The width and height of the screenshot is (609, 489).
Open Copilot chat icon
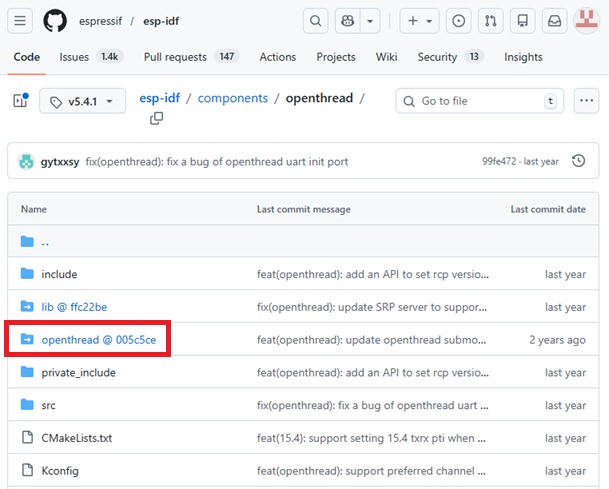coord(348,21)
